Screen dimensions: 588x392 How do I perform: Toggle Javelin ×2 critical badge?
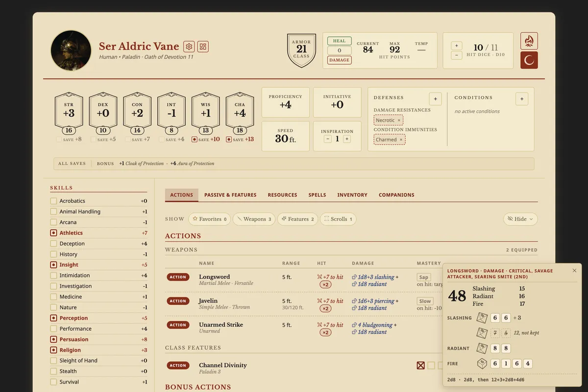[x=325, y=309]
